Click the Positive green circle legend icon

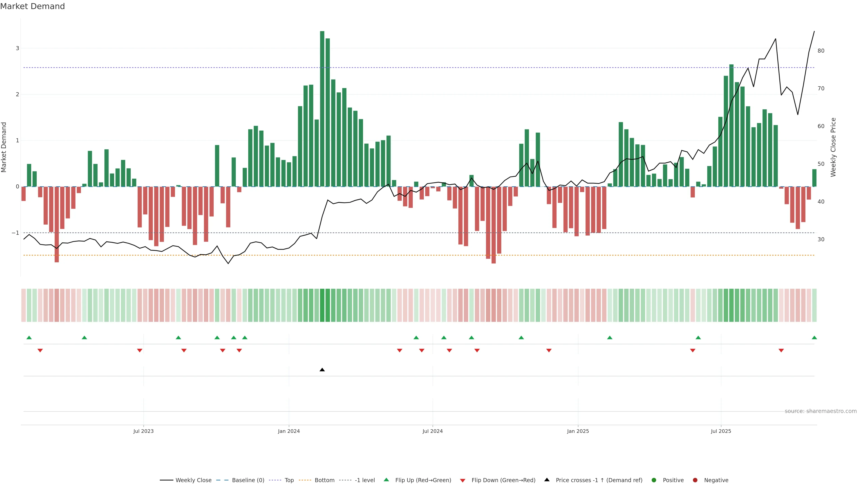tap(654, 480)
